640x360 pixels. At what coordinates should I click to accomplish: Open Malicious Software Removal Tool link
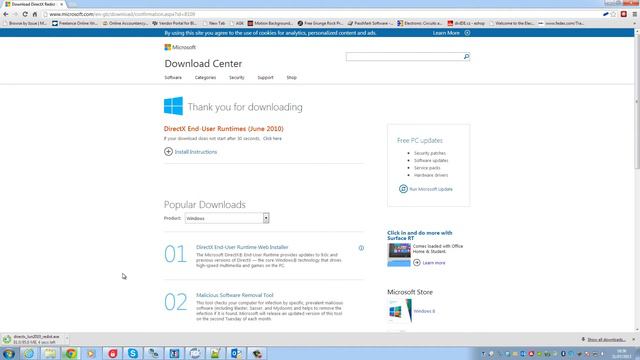pyautogui.click(x=235, y=295)
